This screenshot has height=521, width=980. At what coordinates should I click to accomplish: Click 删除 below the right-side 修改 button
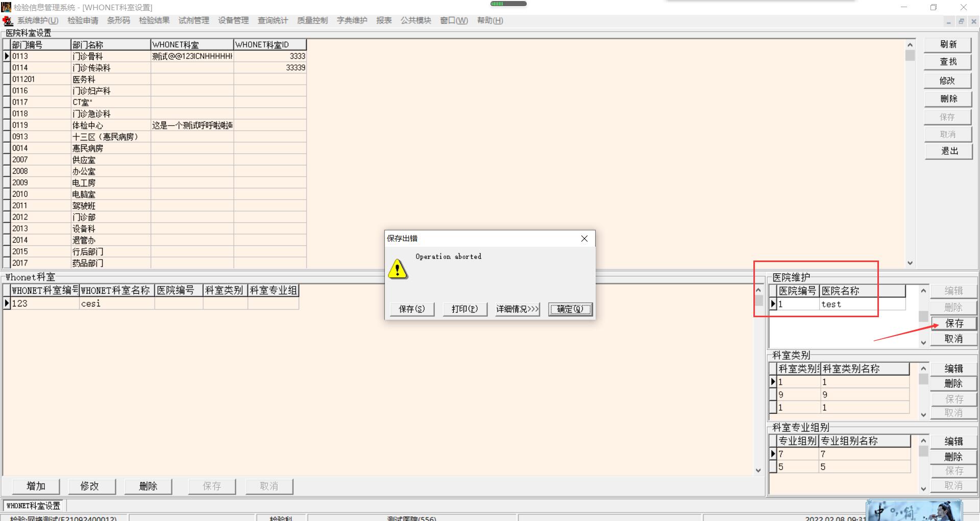tap(948, 99)
